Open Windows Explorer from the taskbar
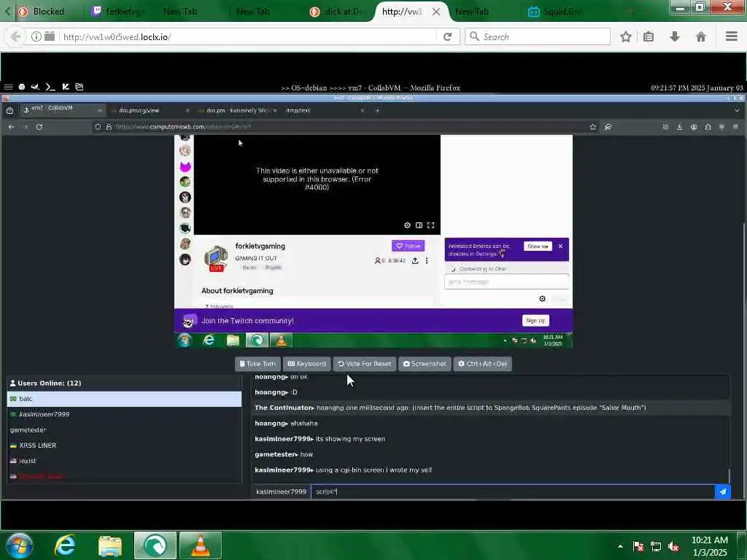Screen dimensions: 747x560 point(110,545)
